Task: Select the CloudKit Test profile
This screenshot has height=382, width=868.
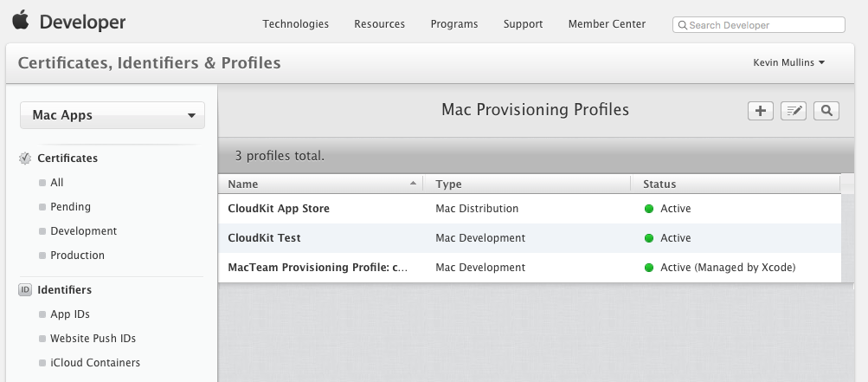Action: pos(264,238)
